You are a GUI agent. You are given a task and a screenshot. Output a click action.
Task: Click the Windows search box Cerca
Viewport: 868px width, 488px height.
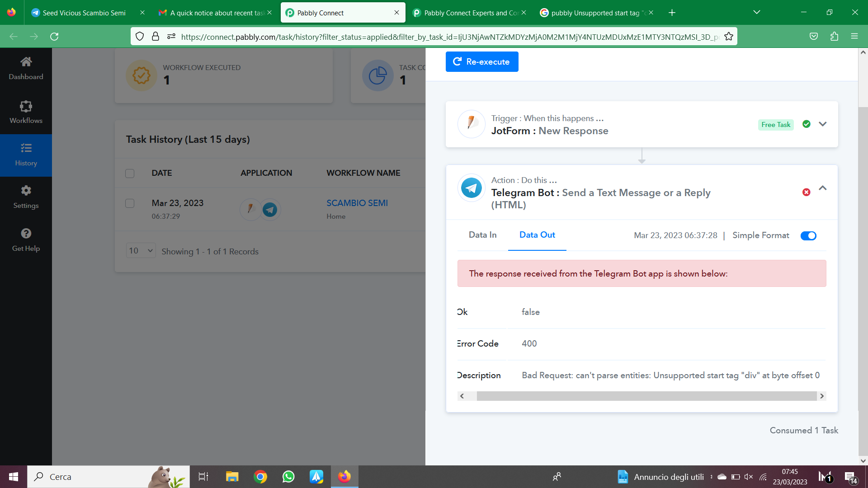(108, 477)
